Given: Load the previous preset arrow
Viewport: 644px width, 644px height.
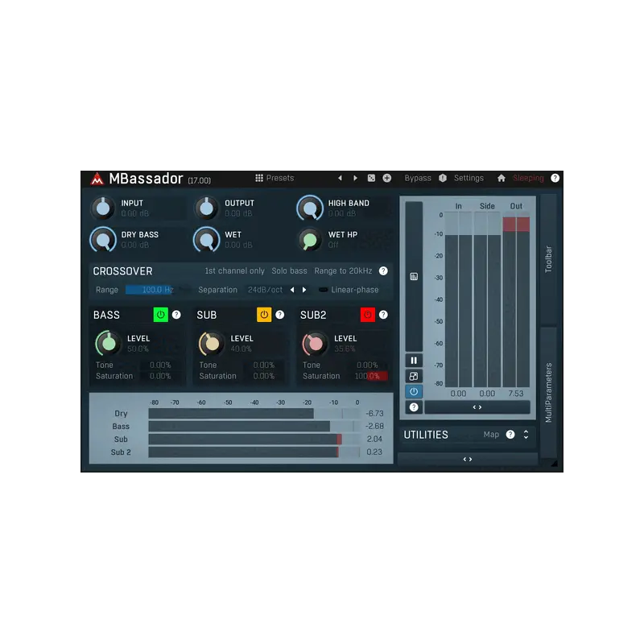Looking at the screenshot, I should 340,178.
